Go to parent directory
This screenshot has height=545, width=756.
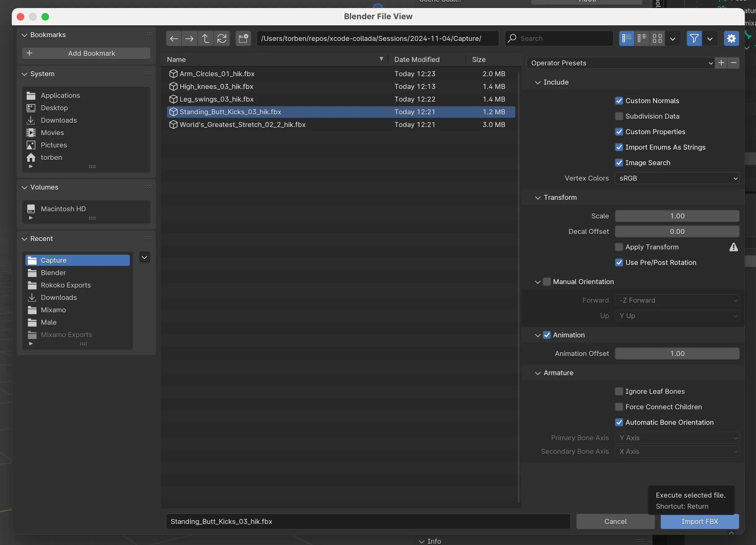point(206,38)
